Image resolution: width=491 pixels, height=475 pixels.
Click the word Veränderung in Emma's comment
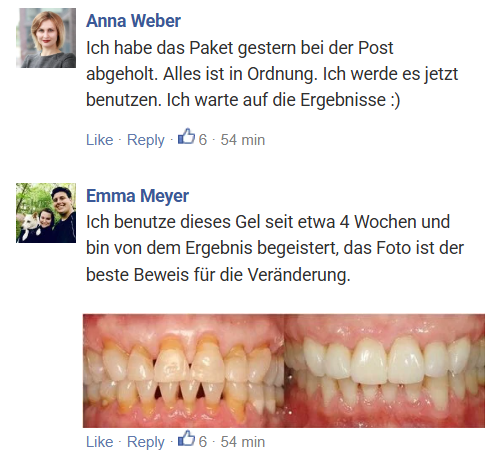[299, 275]
